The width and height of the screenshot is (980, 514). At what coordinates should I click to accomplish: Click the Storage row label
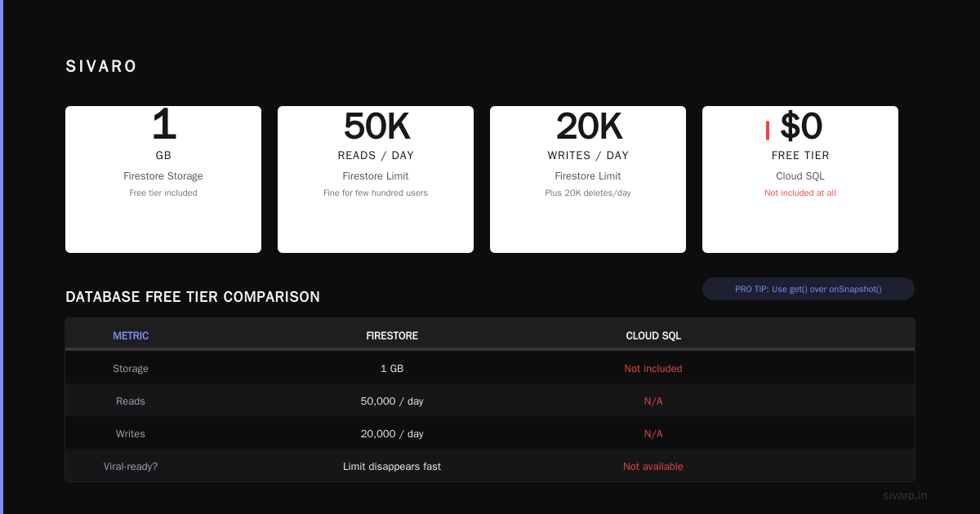tap(131, 369)
